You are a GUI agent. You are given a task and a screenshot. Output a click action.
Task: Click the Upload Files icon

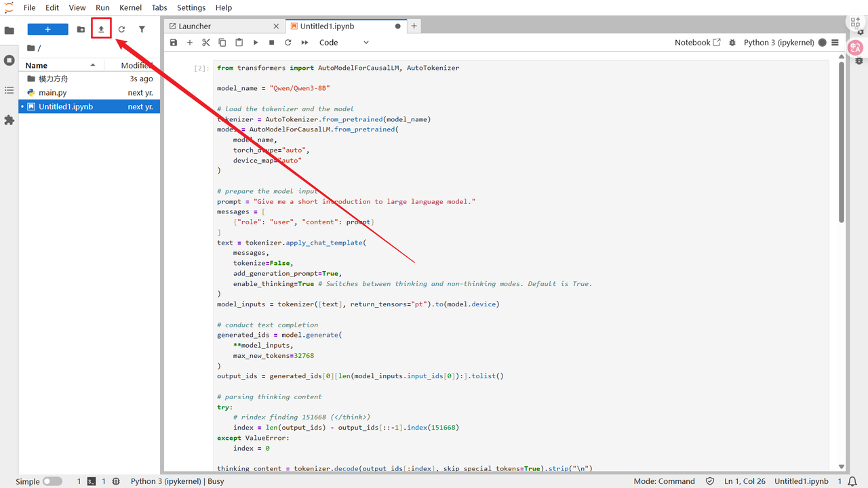101,29
